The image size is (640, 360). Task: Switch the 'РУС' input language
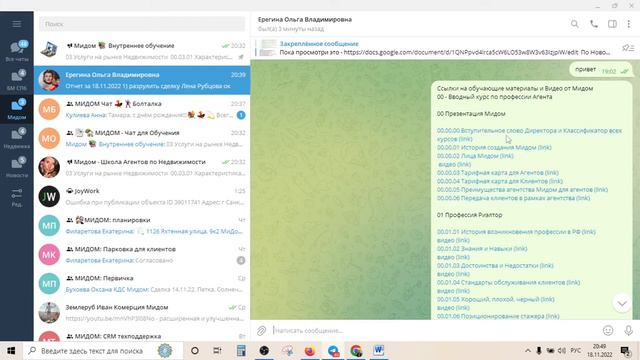coord(576,351)
